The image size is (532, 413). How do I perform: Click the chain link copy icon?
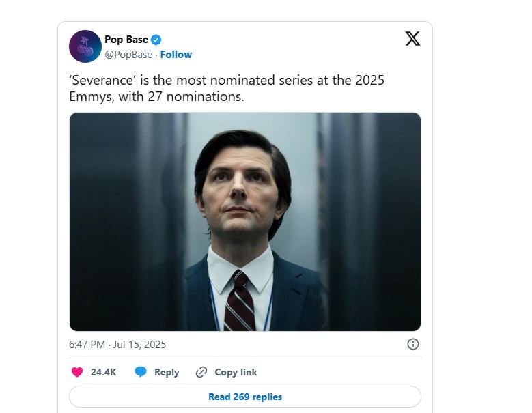(201, 372)
